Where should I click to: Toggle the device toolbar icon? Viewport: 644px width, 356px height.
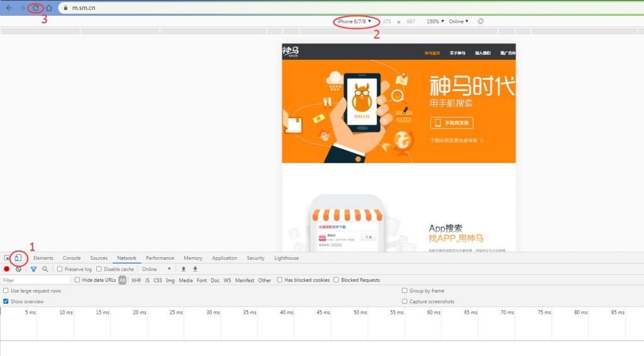(x=18, y=258)
